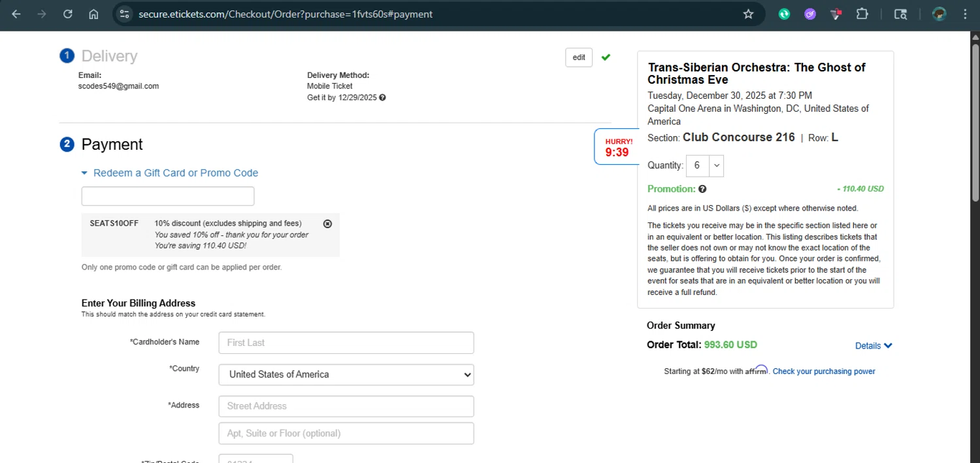
Task: Open the Extensions puzzle piece menu
Action: point(862,14)
